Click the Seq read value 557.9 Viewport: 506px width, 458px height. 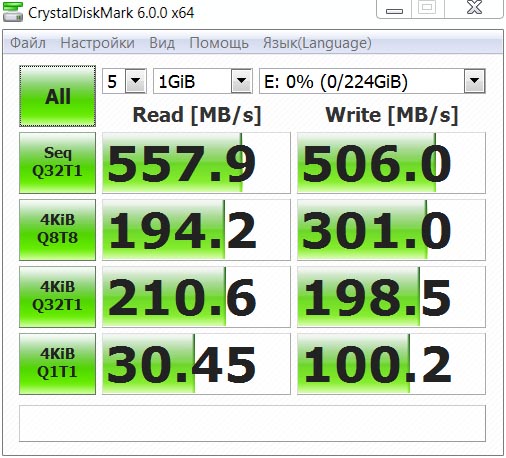[196, 163]
